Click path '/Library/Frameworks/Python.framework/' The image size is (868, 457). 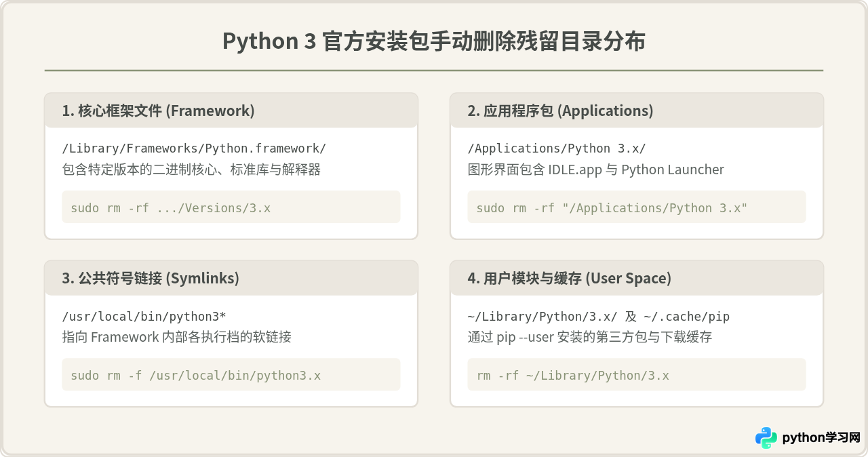click(x=194, y=148)
